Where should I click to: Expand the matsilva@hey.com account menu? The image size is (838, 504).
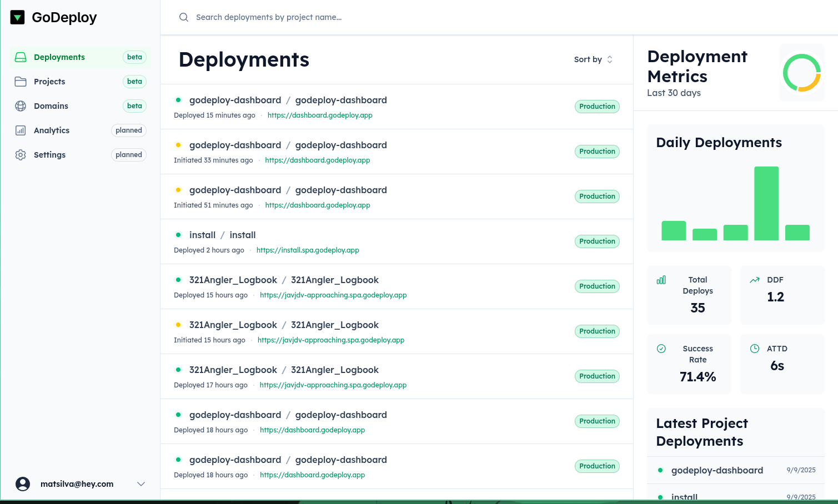[141, 484]
